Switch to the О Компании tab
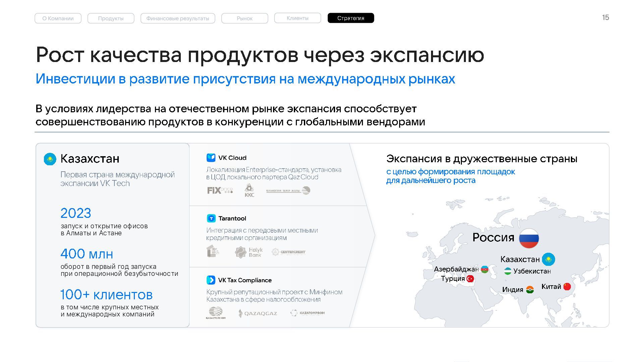644x362 pixels. [58, 18]
